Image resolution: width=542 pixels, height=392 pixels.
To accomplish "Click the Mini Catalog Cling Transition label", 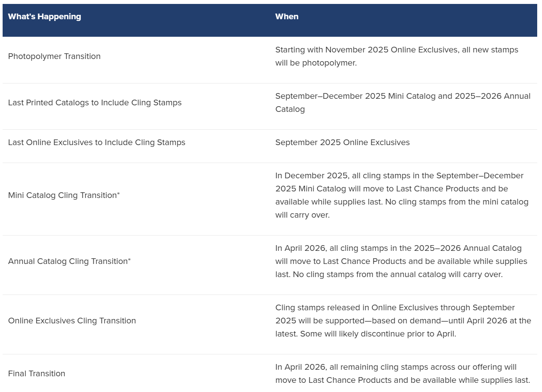I will point(62,195).
